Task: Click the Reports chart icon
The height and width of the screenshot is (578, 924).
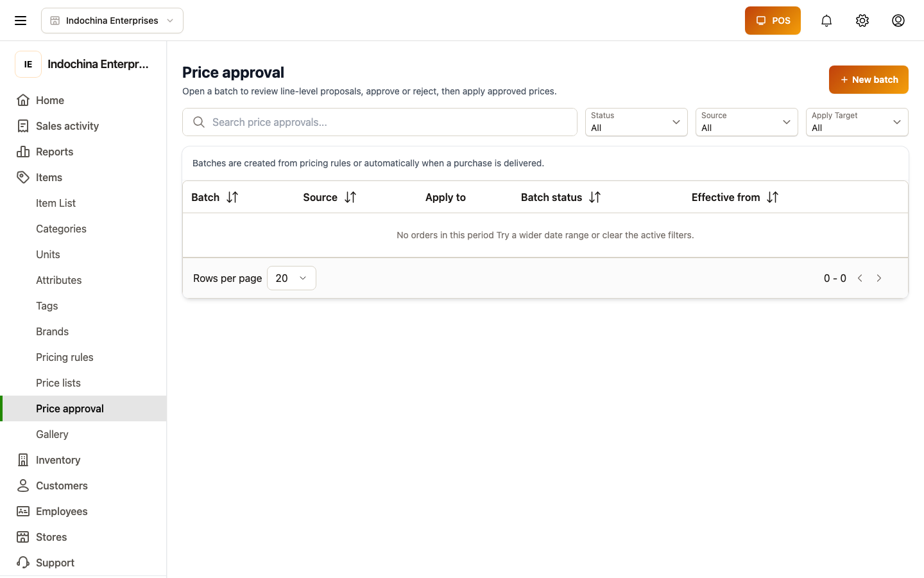Action: 23,152
